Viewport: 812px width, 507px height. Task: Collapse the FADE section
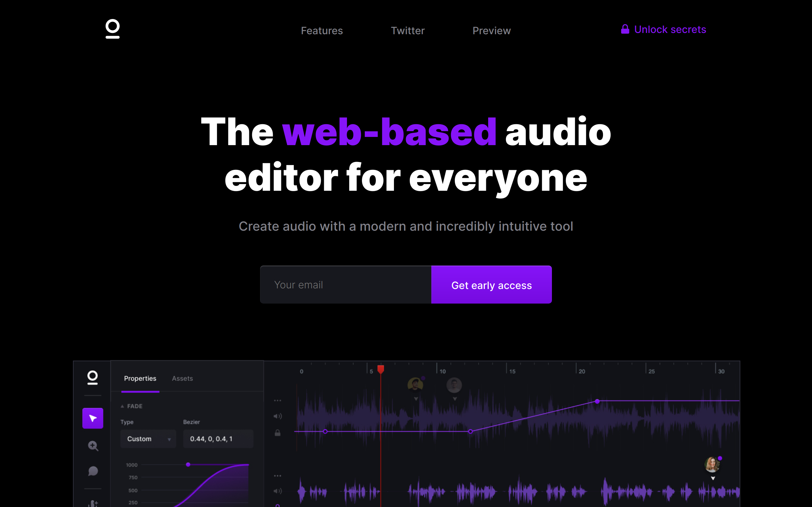[122, 406]
